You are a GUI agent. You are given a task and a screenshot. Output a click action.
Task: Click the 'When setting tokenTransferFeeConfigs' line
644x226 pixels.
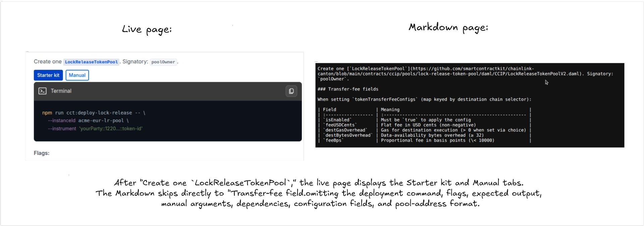[424, 99]
